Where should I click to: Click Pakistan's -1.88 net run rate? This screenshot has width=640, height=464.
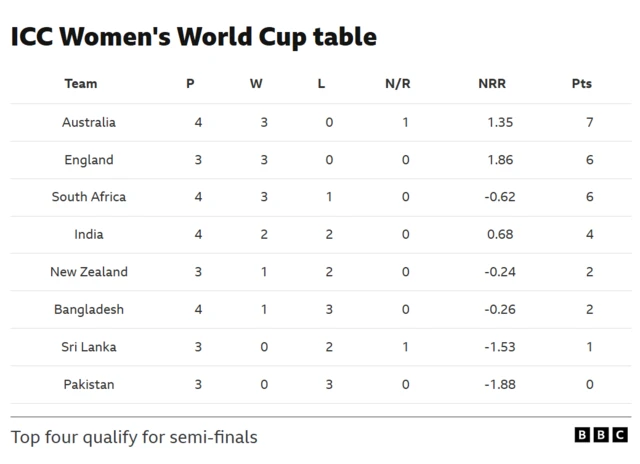499,385
